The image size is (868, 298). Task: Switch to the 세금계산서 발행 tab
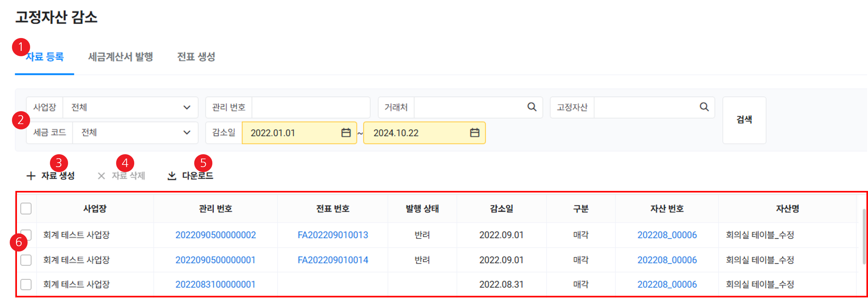tap(120, 57)
